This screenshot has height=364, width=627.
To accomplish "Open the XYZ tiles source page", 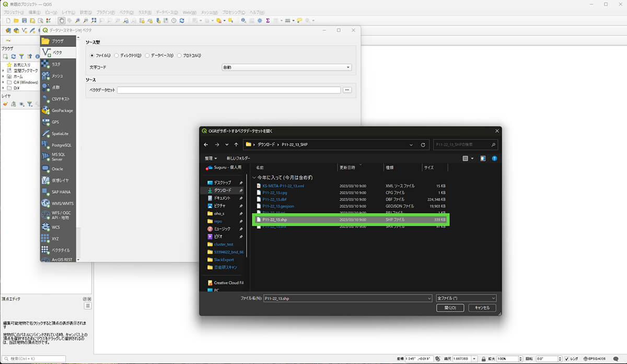I will point(58,239).
